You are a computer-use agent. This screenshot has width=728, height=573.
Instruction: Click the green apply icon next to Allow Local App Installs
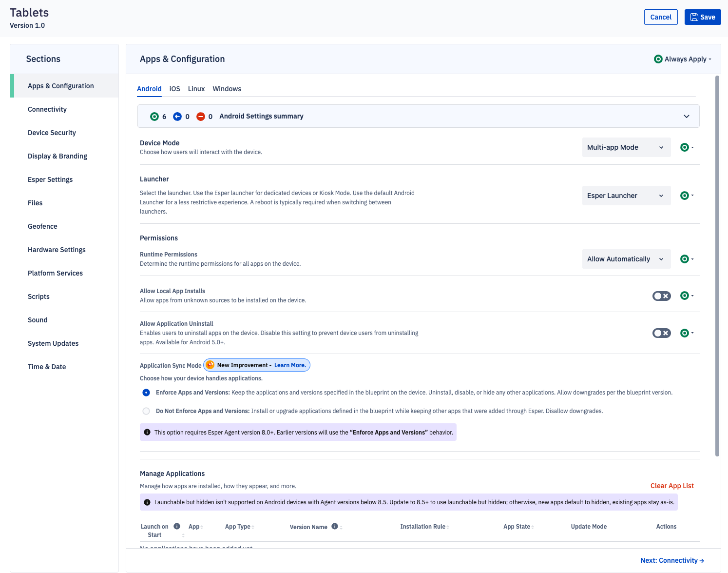point(685,296)
